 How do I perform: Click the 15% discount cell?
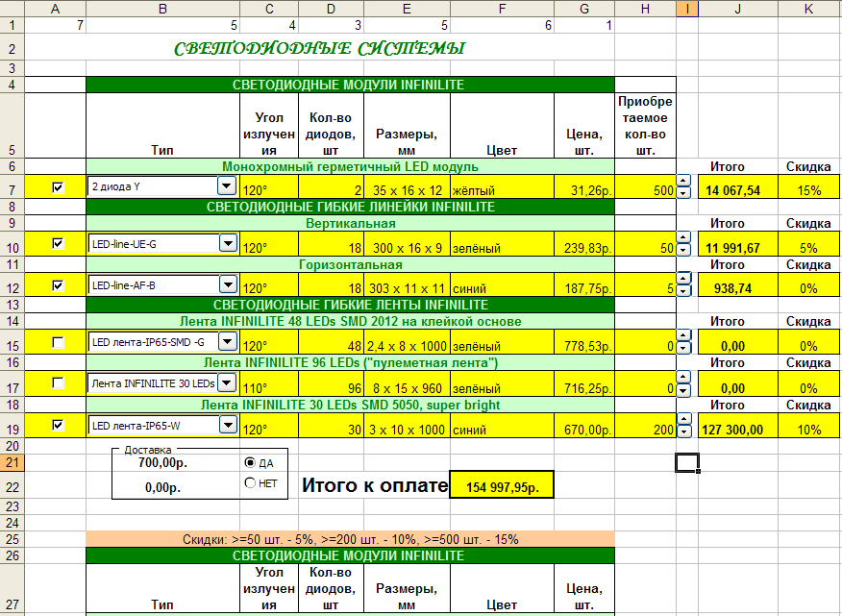[x=808, y=186]
